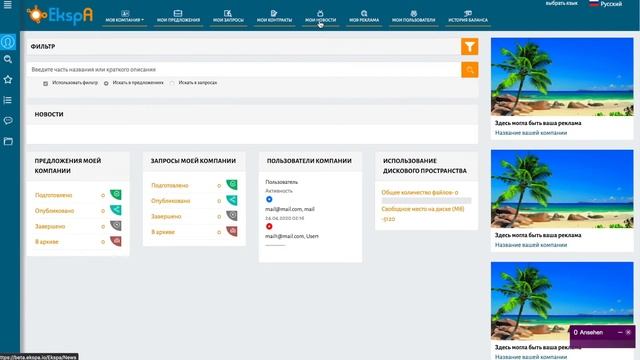Screen dimensions: 640x360
Task: Click the sidebar star favorites icon
Action: tap(8, 80)
